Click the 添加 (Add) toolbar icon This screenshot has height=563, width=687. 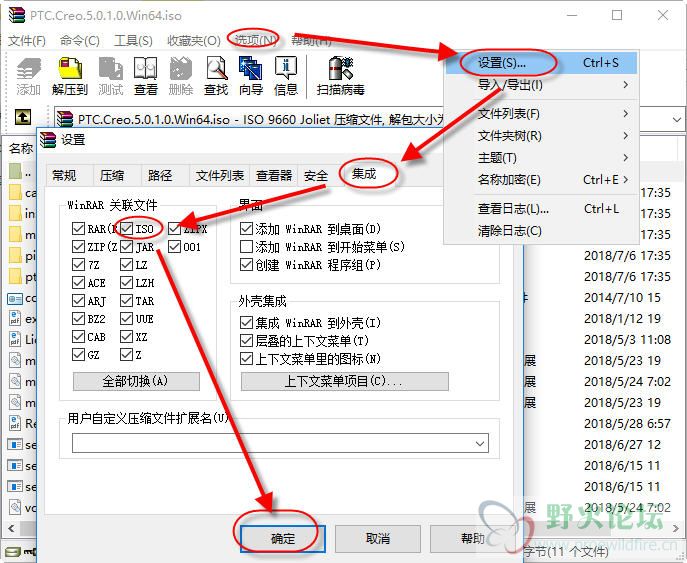click(x=28, y=76)
